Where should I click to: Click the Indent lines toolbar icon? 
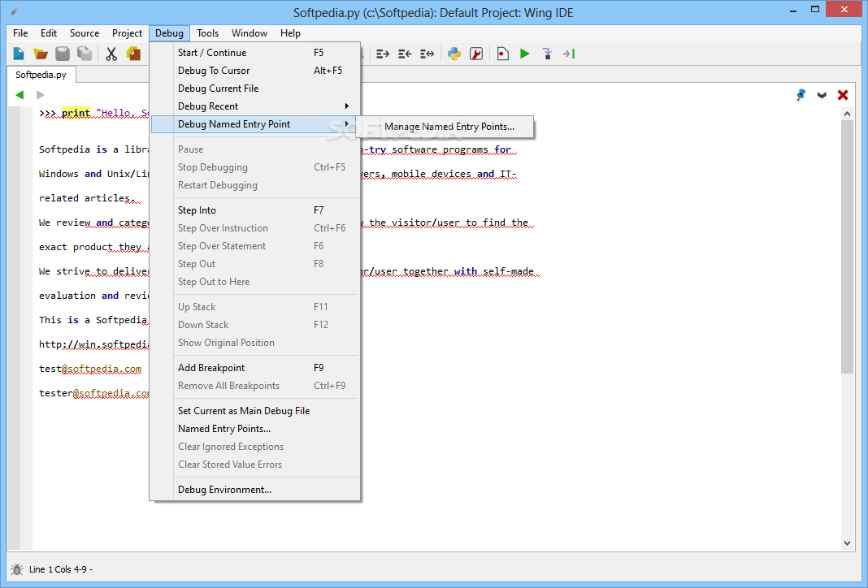(x=383, y=54)
